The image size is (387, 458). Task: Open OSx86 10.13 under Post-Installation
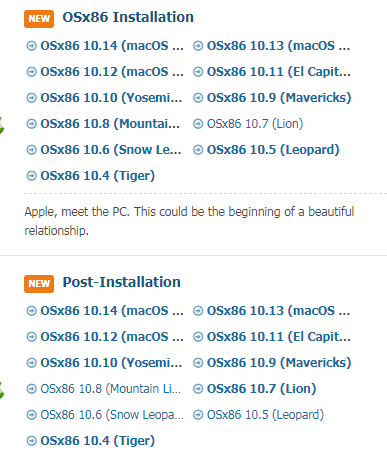(278, 311)
